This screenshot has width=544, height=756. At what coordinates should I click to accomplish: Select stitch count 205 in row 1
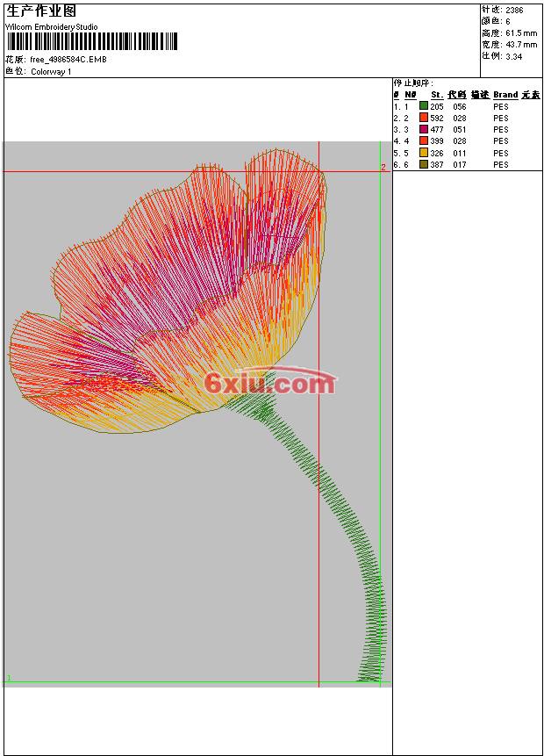pos(437,106)
